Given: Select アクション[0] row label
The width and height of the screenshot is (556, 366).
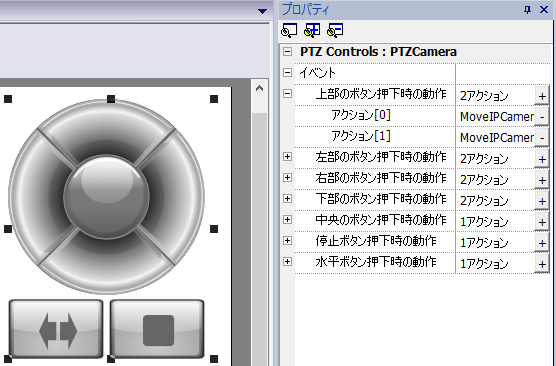Looking at the screenshot, I should [x=361, y=115].
